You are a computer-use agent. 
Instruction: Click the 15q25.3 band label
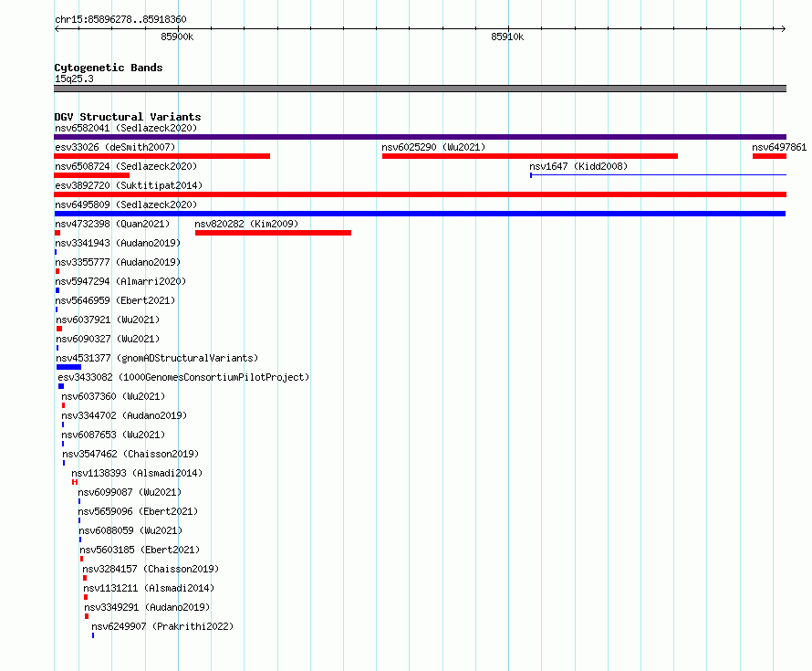pos(74,79)
